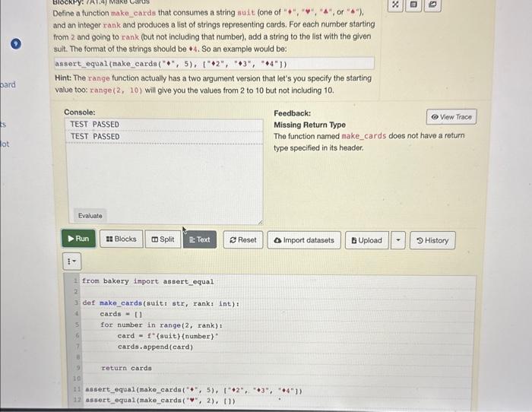Place cursor on 'return cards' line

pyautogui.click(x=126, y=368)
